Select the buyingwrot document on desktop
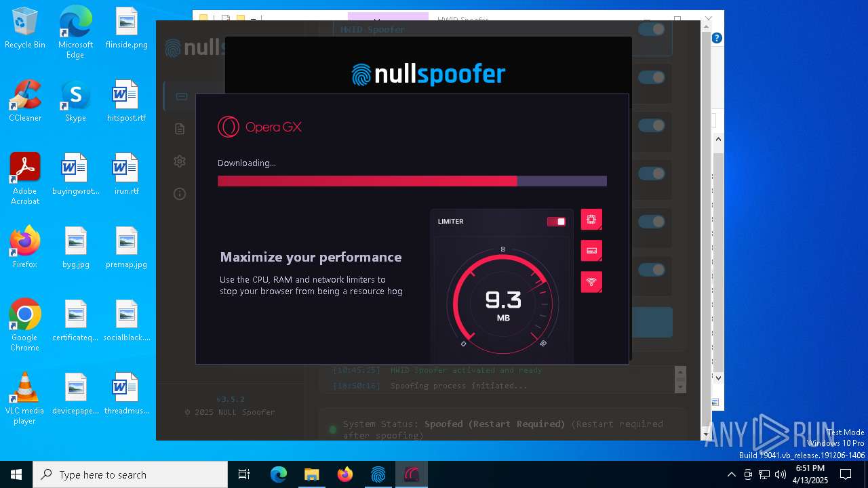 [75, 174]
